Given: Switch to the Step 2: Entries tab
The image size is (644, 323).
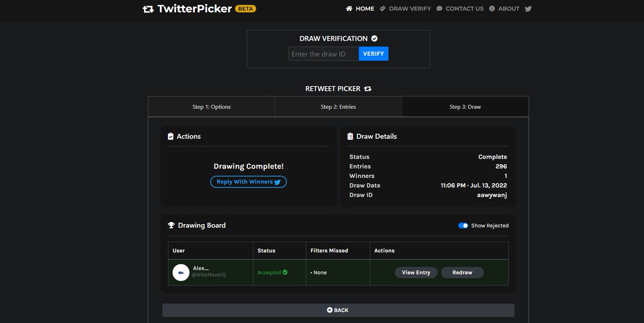Looking at the screenshot, I should pos(338,107).
